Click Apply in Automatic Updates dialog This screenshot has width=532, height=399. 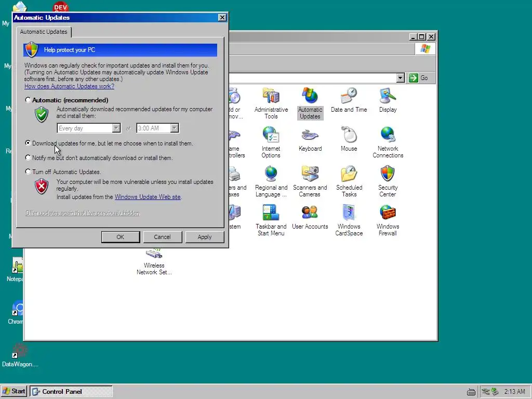click(205, 237)
